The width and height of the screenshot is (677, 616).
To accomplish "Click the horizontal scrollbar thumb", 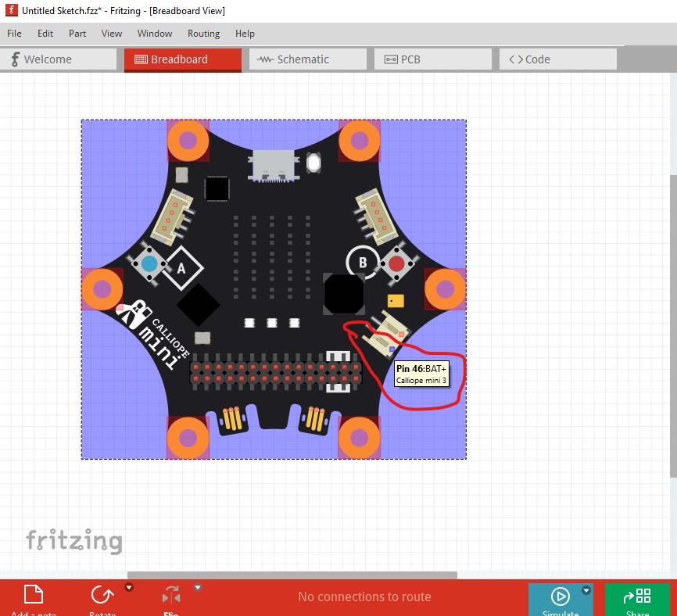I will tap(292, 575).
